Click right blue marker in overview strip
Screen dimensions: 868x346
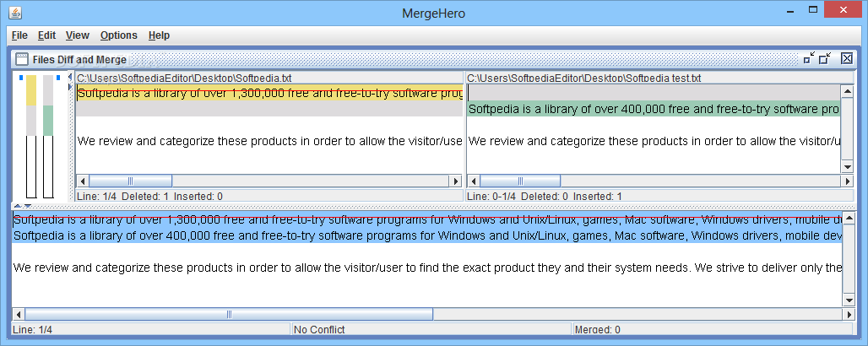tap(58, 78)
